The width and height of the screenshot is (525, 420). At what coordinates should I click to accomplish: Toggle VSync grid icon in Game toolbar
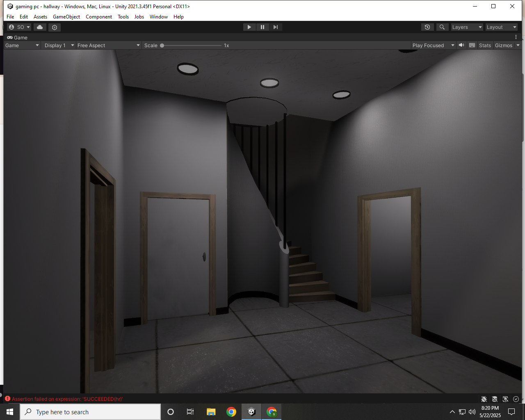click(472, 45)
